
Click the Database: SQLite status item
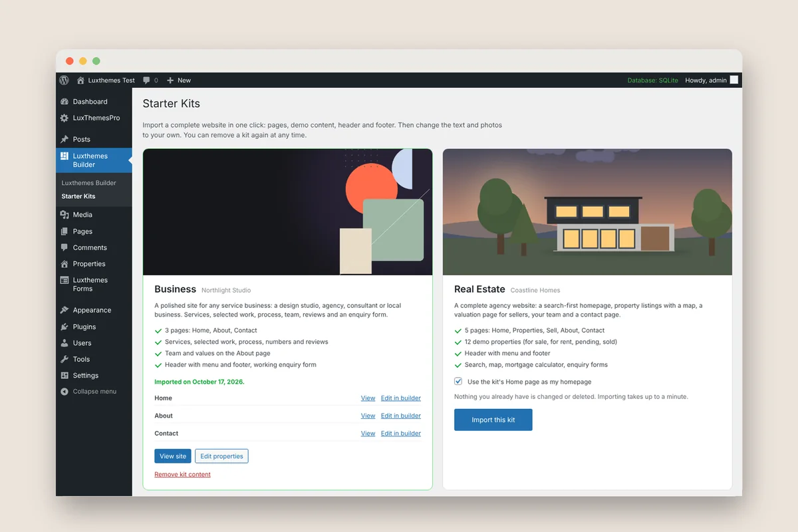653,80
